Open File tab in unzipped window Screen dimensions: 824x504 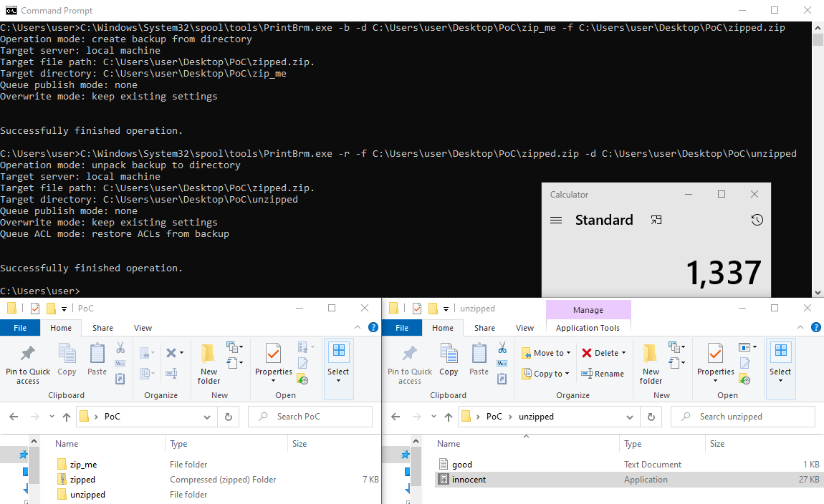point(402,328)
